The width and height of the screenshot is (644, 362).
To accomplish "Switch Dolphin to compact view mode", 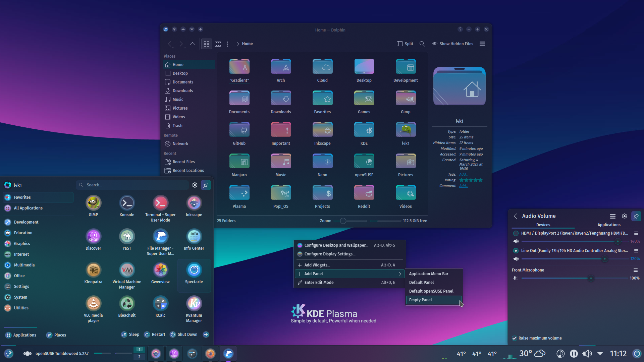I will (218, 44).
